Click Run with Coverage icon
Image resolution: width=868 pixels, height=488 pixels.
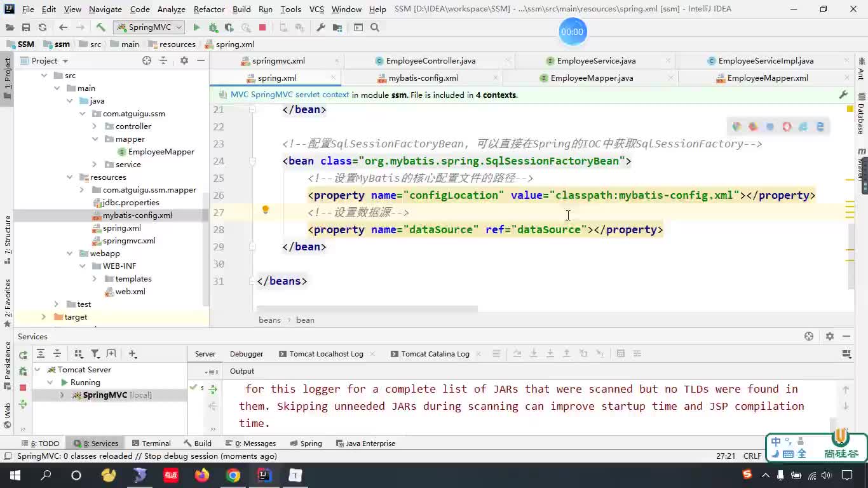229,27
